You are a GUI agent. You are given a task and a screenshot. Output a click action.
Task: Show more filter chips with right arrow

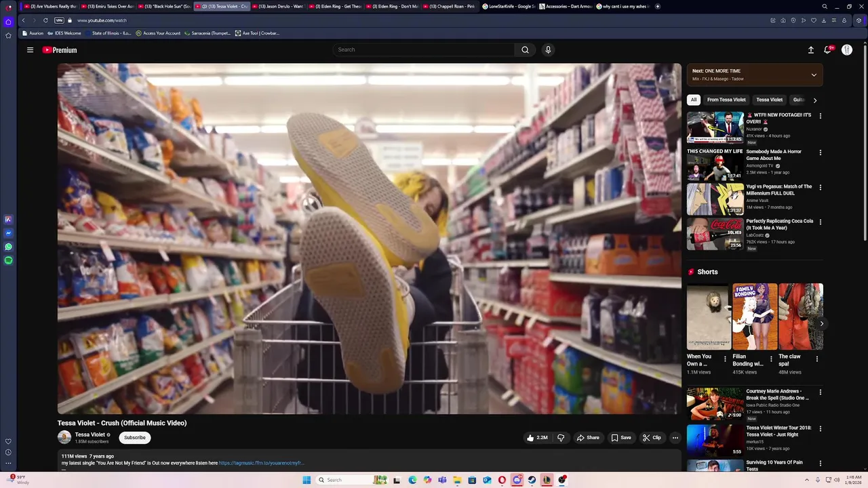coord(815,100)
